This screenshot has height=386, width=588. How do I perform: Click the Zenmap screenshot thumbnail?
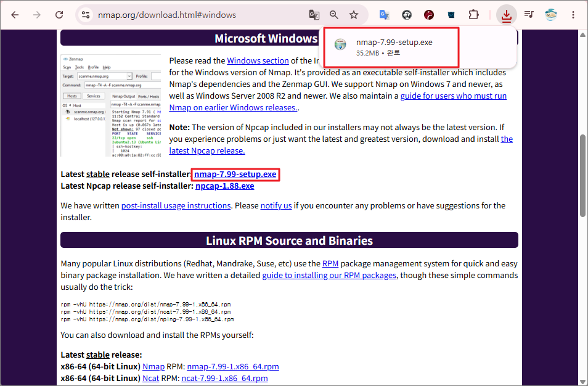(x=111, y=106)
